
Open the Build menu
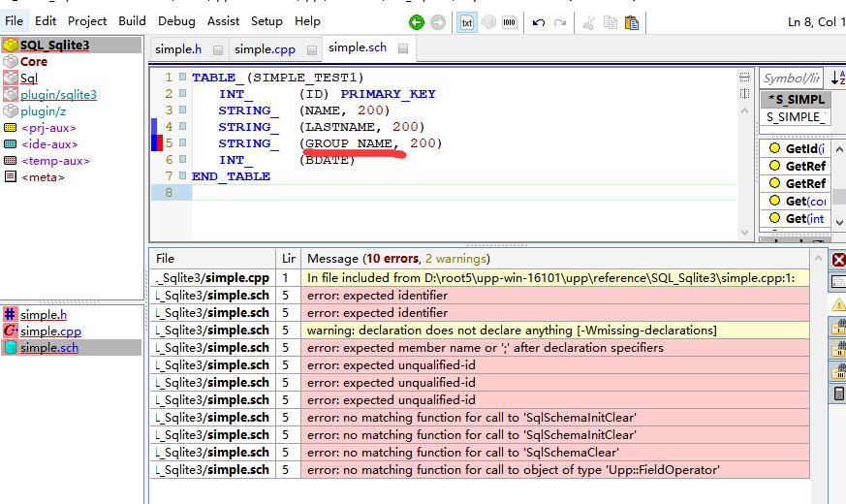[x=132, y=20]
